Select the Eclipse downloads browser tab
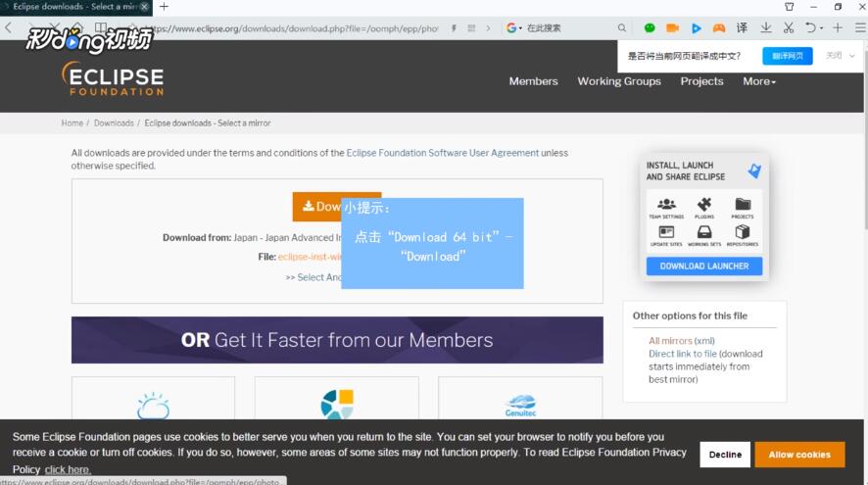The width and height of the screenshot is (868, 485). point(74,7)
